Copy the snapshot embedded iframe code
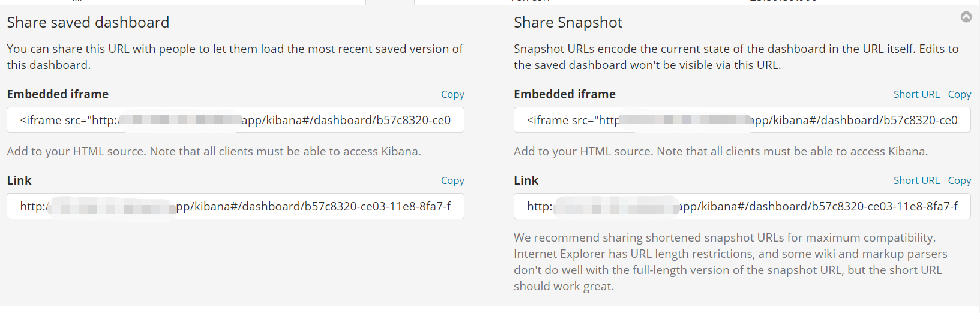This screenshot has height=313, width=980. pyautogui.click(x=959, y=94)
